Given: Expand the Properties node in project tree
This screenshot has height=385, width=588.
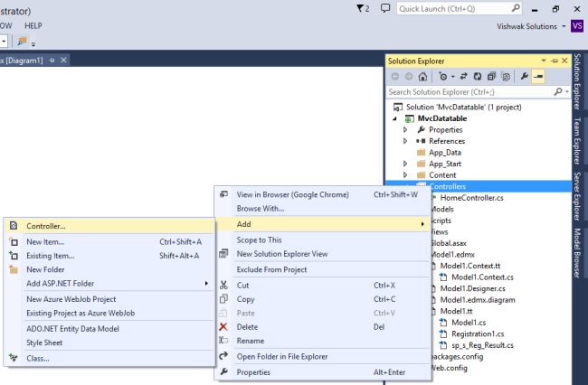Looking at the screenshot, I should (x=405, y=129).
